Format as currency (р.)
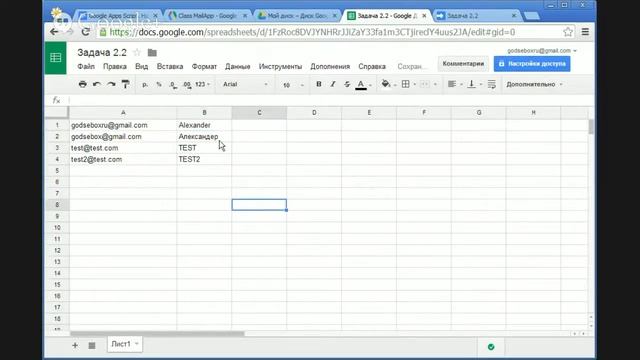Image resolution: width=640 pixels, height=360 pixels. 145,84
